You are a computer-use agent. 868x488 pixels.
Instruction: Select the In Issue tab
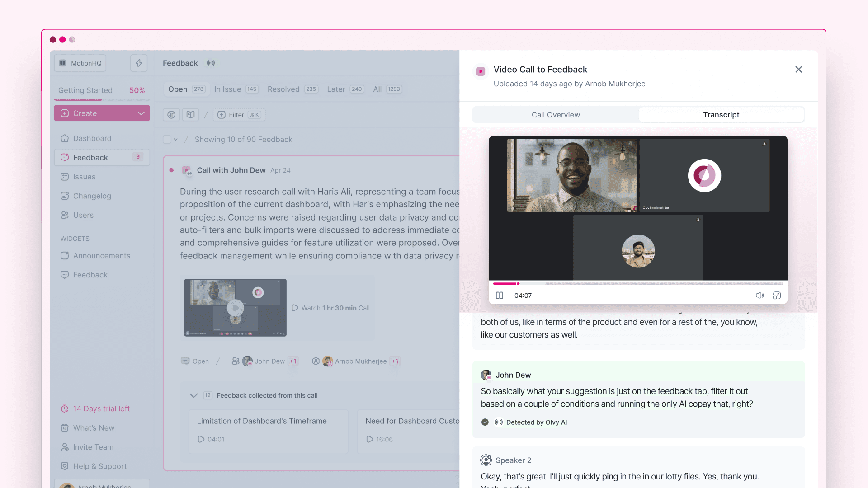pos(236,89)
